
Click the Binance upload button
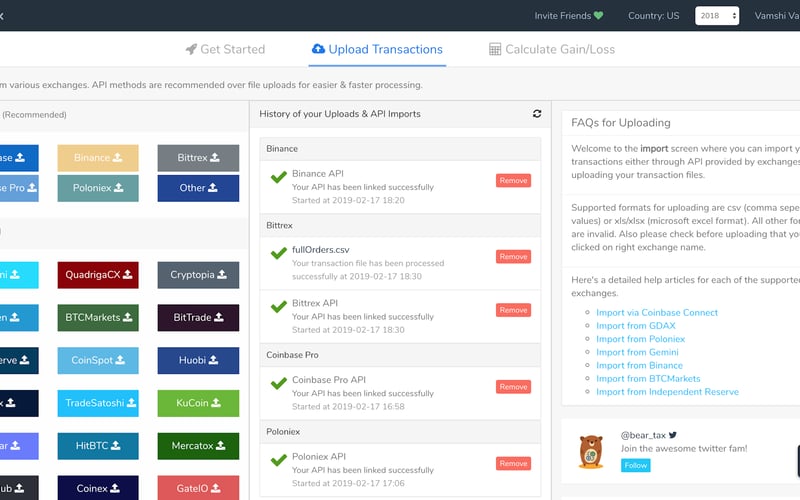point(98,158)
